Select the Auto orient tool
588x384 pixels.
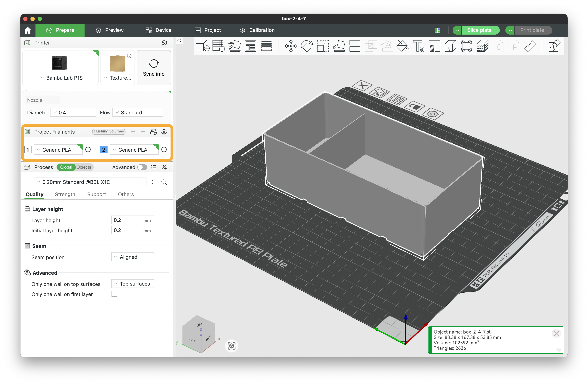234,46
